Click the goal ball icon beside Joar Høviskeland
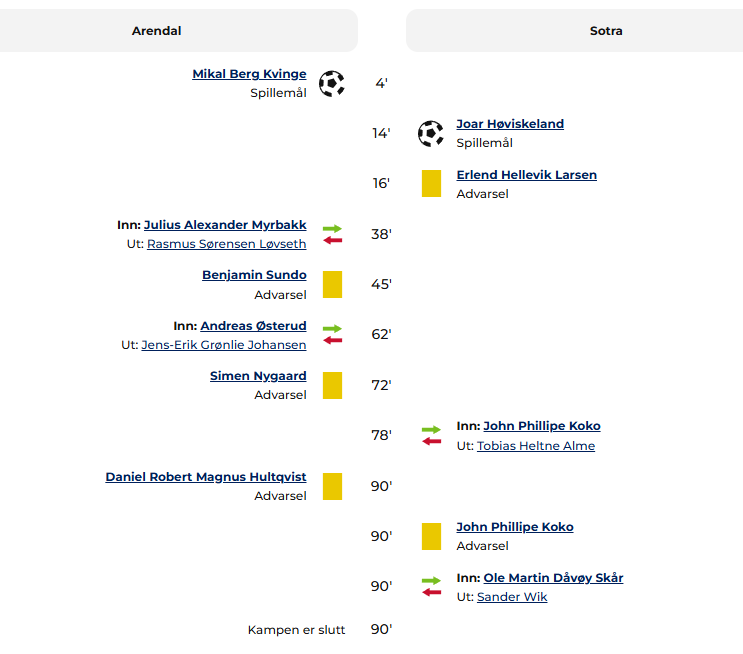Screen dimensions: 743x654 click(x=431, y=134)
